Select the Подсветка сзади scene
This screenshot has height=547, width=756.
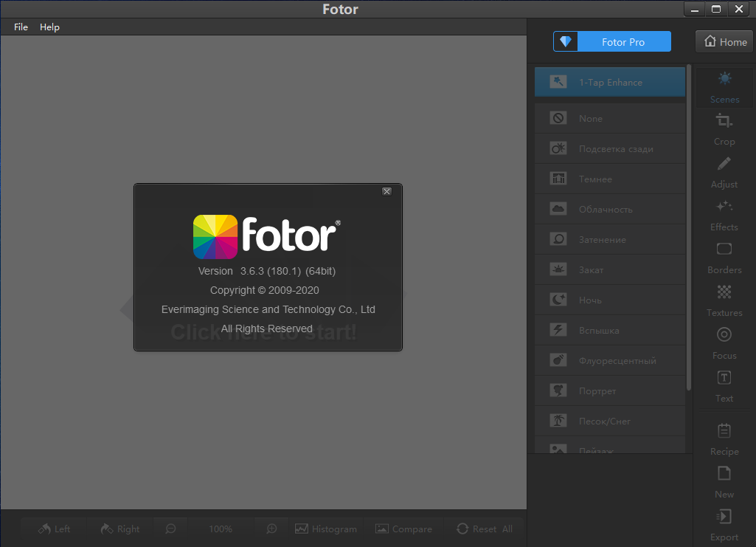[610, 148]
